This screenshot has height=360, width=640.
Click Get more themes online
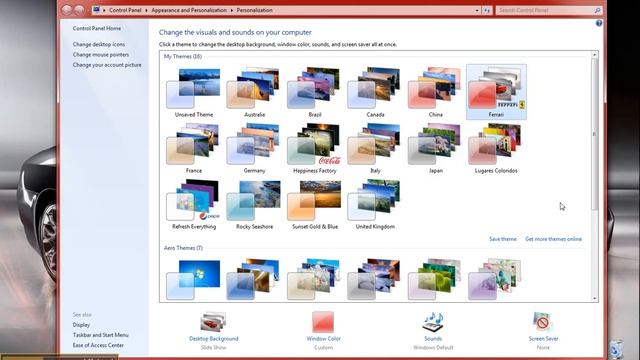(x=553, y=239)
